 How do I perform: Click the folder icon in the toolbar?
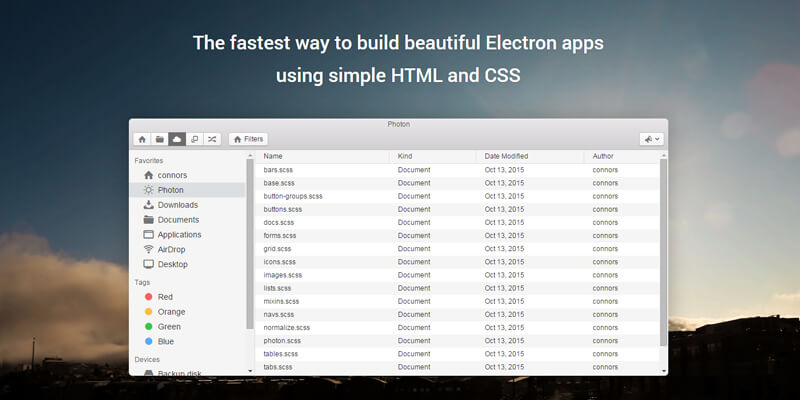(159, 139)
